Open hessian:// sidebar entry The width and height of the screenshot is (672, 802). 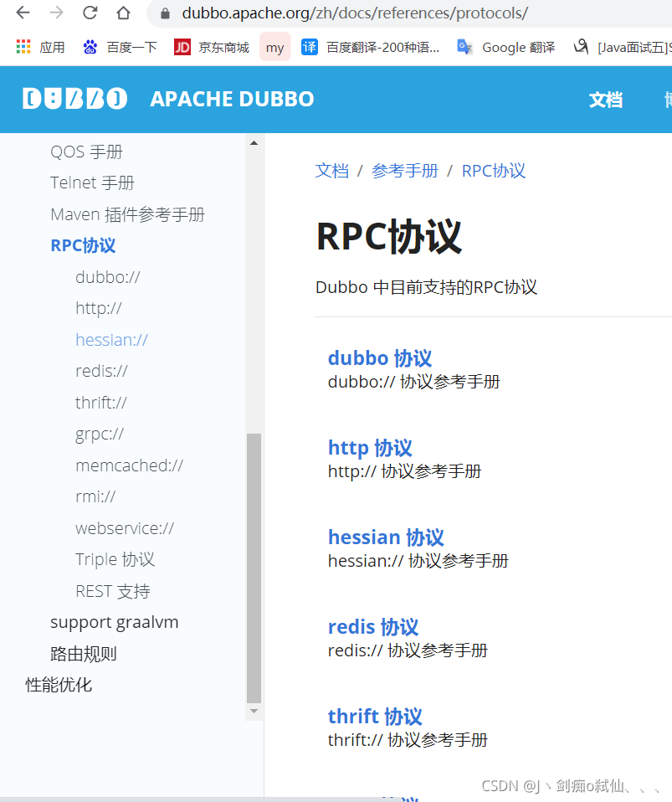(x=111, y=340)
